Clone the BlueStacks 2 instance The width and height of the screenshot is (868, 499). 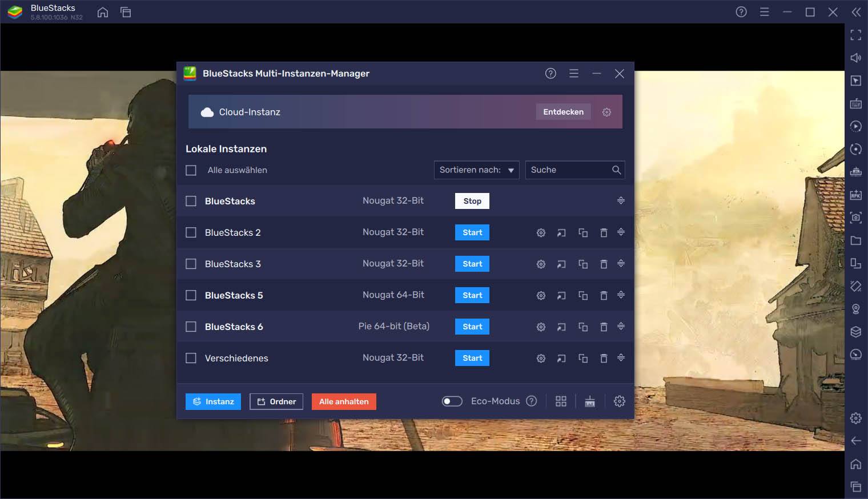[583, 232]
